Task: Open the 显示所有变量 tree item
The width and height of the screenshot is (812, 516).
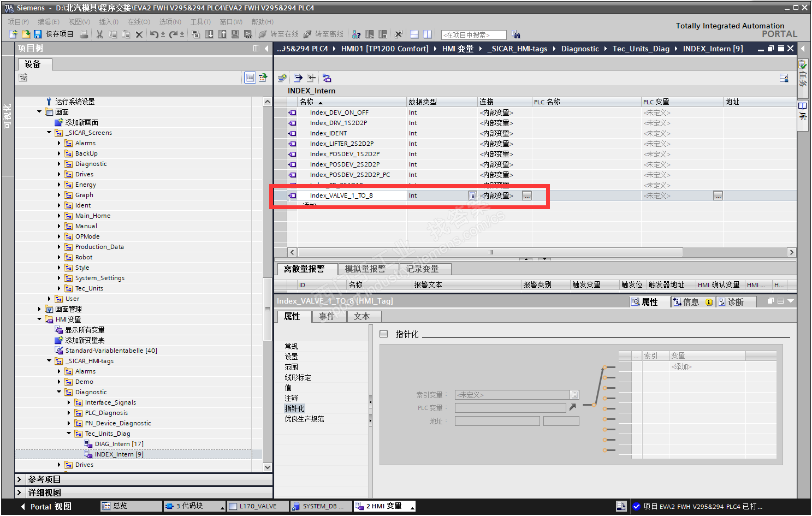Action: coord(85,330)
